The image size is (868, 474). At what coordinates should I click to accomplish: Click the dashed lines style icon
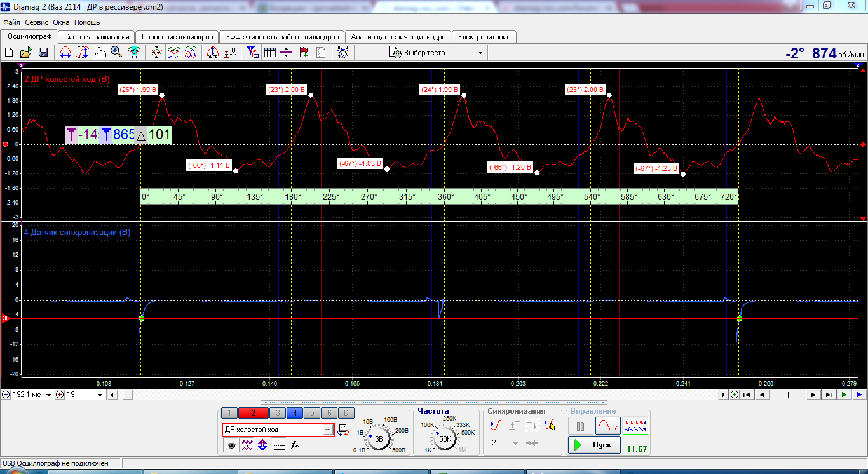click(x=278, y=445)
